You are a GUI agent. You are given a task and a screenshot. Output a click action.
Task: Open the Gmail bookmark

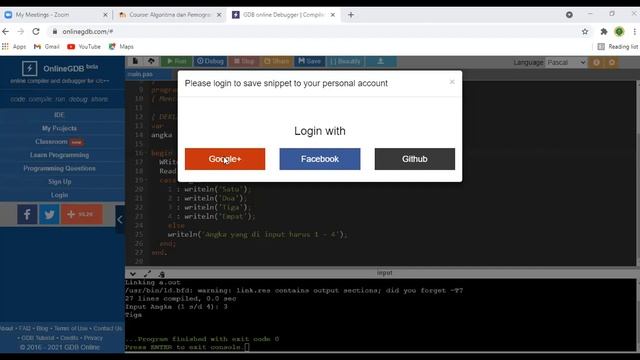pyautogui.click(x=47, y=47)
